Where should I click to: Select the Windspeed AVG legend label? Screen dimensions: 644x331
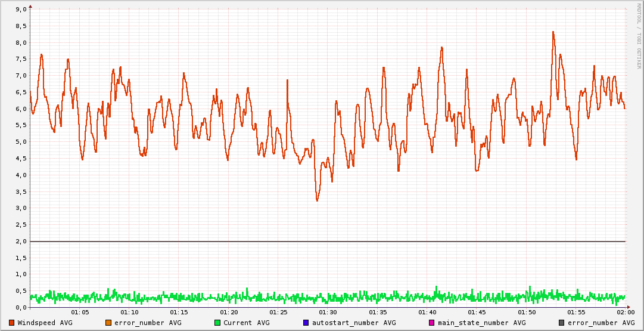[x=45, y=323]
